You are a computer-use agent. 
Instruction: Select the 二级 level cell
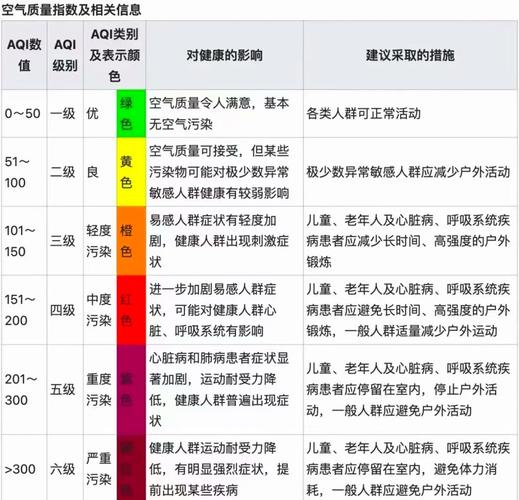point(65,172)
